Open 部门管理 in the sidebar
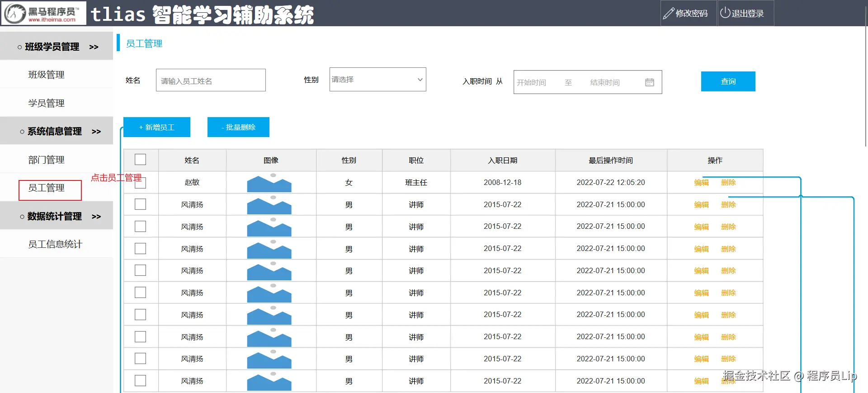The width and height of the screenshot is (868, 393). coord(47,160)
